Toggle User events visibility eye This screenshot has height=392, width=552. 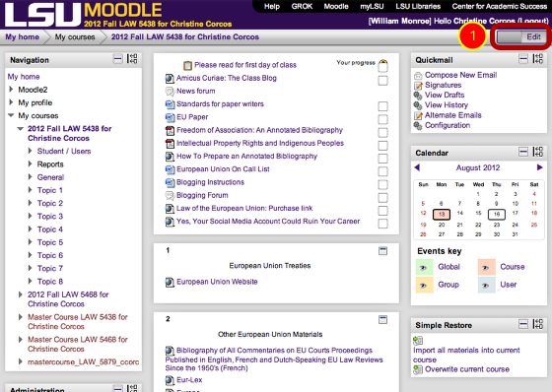coord(486,285)
